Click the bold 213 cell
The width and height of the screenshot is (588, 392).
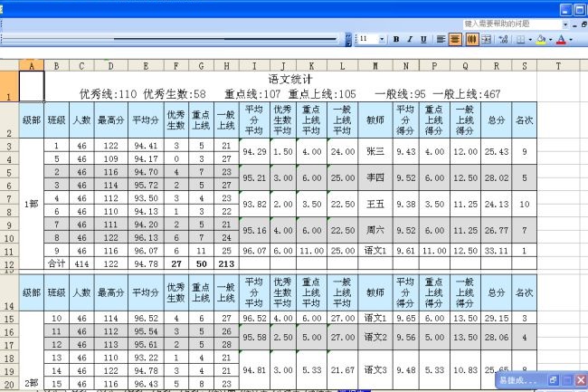pos(226,263)
